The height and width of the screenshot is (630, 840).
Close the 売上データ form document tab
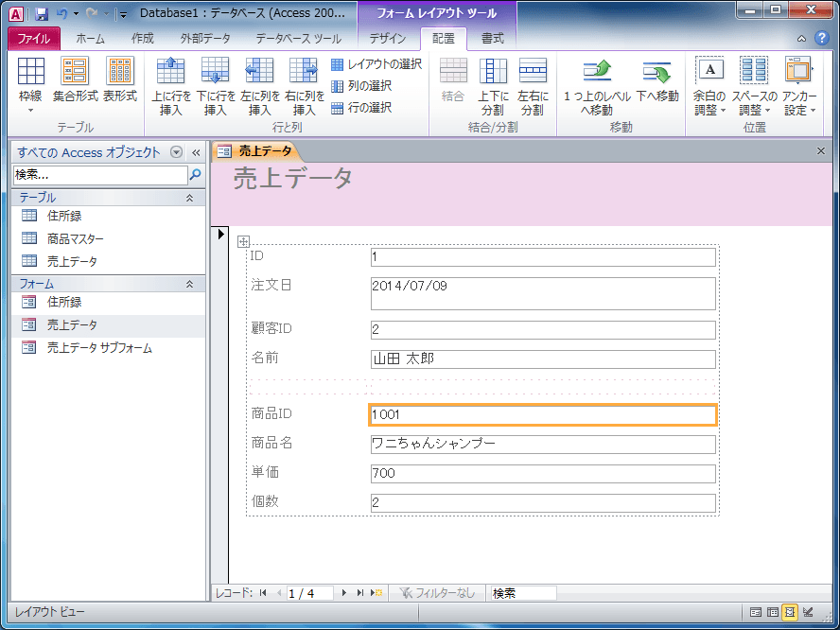tap(821, 151)
